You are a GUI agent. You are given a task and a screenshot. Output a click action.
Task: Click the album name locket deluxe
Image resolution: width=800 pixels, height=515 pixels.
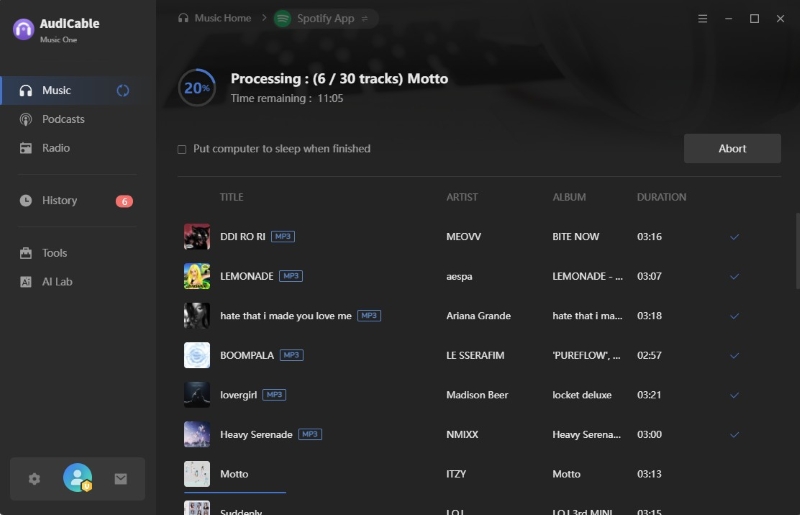point(582,395)
